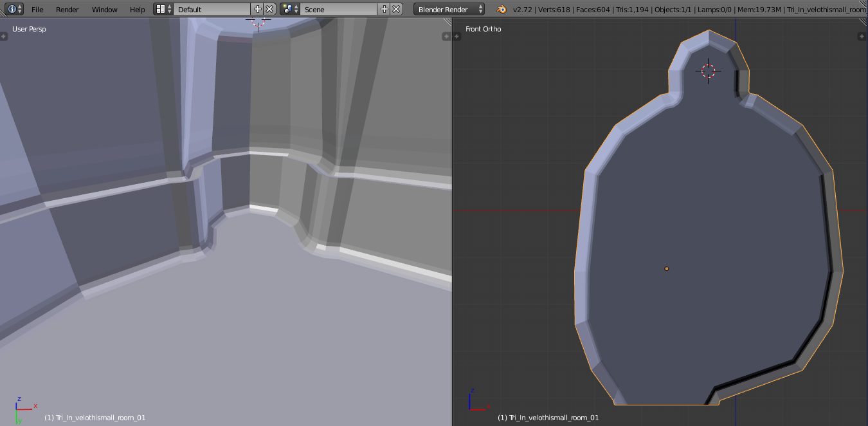The image size is (868, 426).
Task: Delete the Default screen layout
Action: pos(269,9)
